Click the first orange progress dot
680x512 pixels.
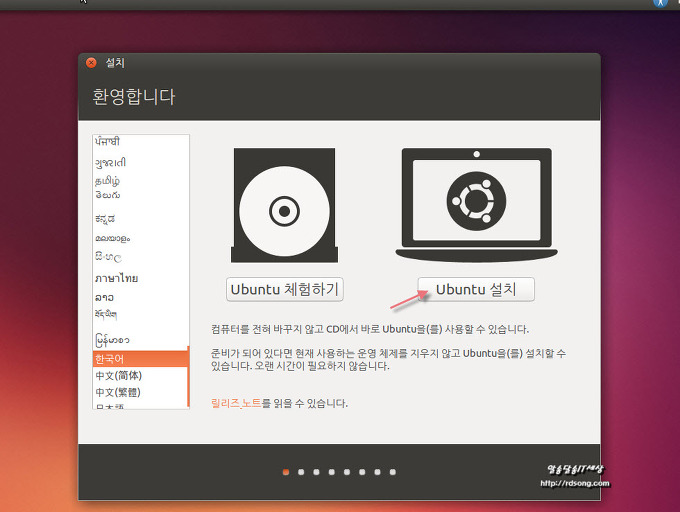286,471
